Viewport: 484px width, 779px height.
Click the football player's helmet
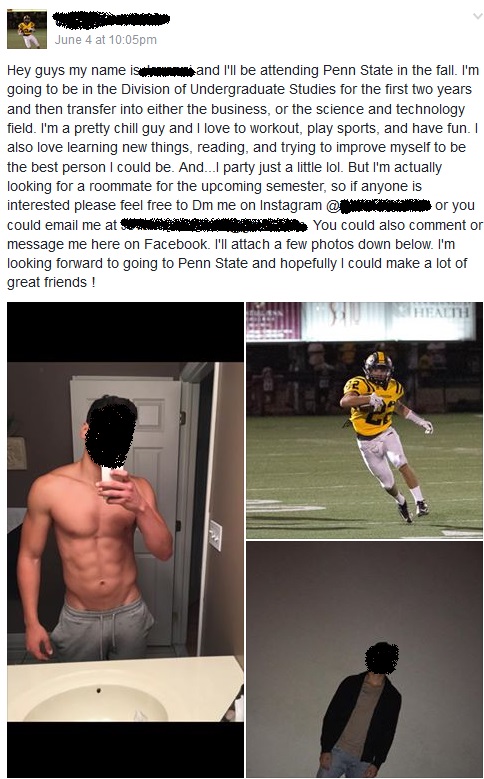378,368
